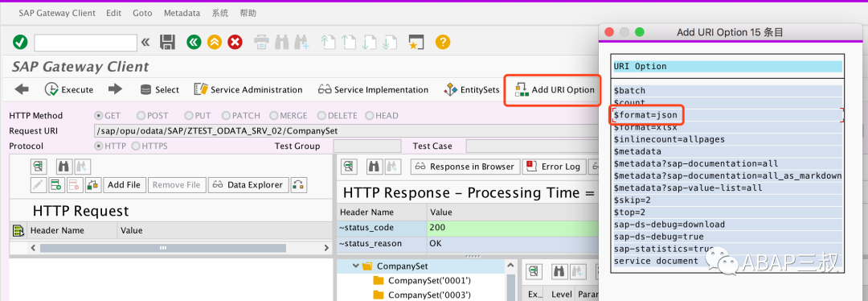Click the right arrow on application toolbar
Screen dimensions: 868x301
[x=115, y=89]
